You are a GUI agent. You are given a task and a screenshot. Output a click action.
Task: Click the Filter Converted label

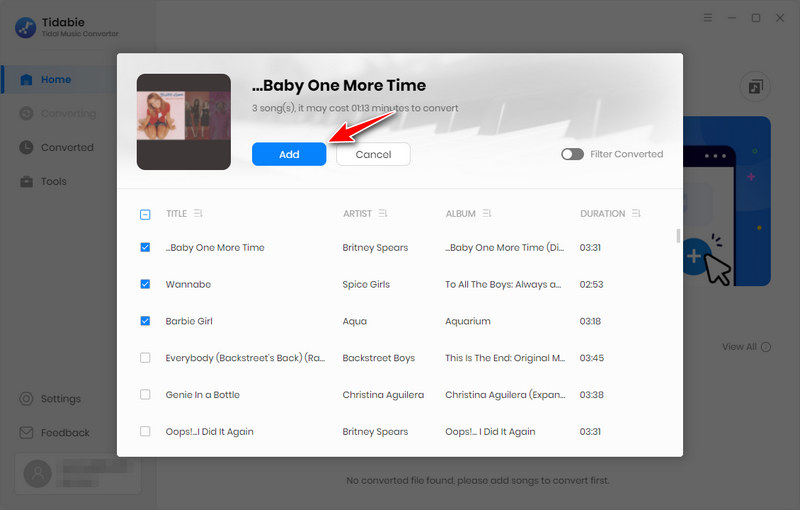click(x=627, y=154)
